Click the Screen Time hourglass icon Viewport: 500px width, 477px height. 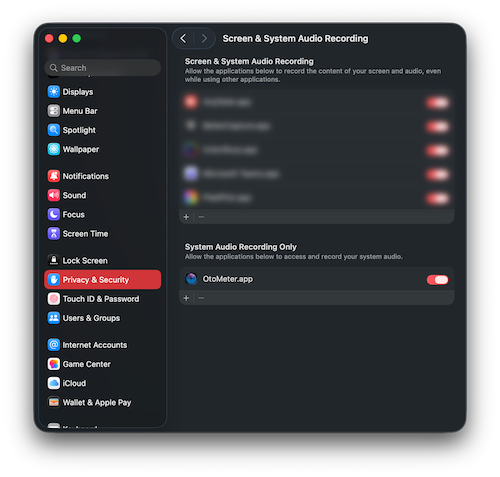pos(54,234)
